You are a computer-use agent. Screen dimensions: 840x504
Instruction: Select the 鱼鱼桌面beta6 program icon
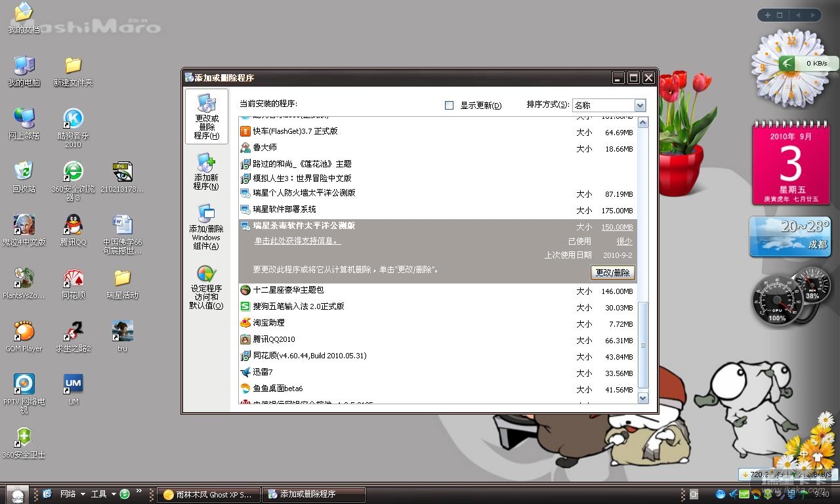coord(245,388)
